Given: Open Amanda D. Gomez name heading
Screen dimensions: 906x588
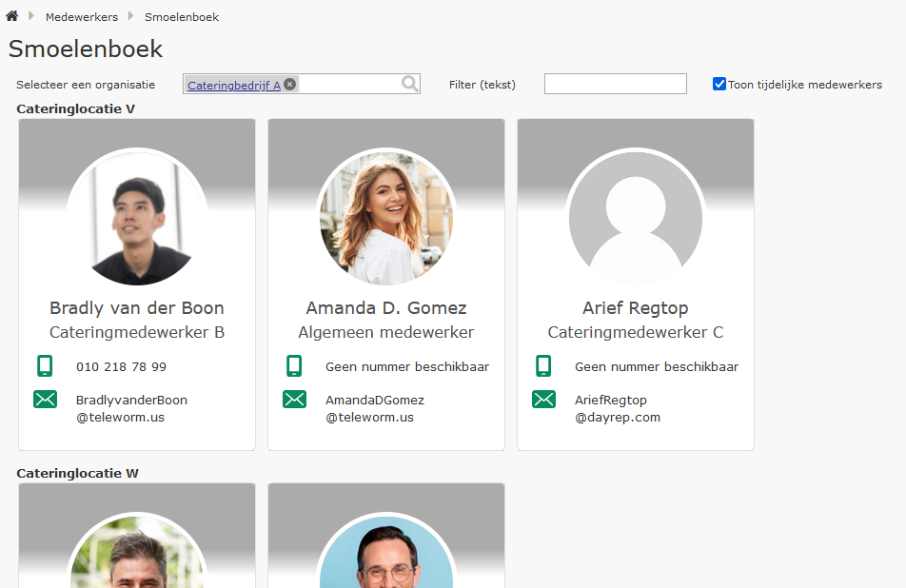Looking at the screenshot, I should coord(386,308).
